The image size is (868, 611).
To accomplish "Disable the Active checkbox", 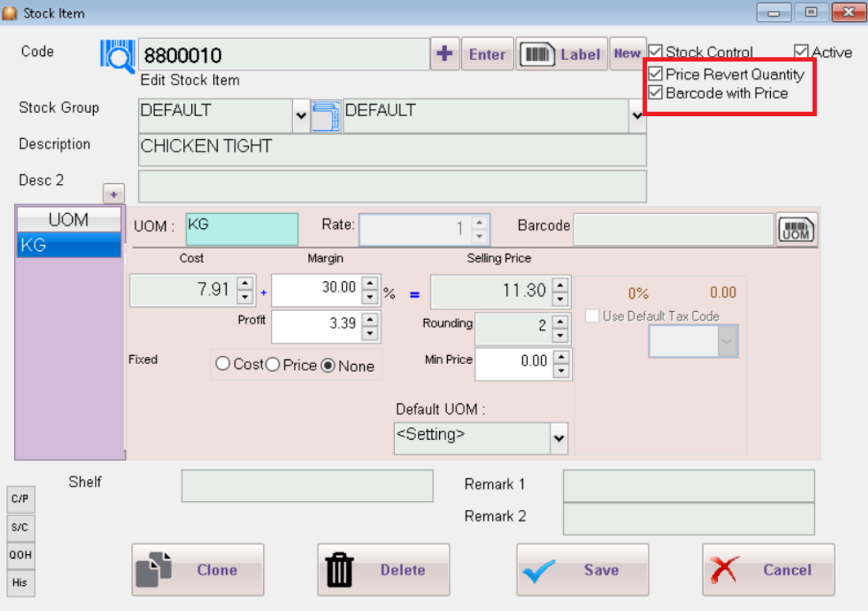I will tap(802, 52).
